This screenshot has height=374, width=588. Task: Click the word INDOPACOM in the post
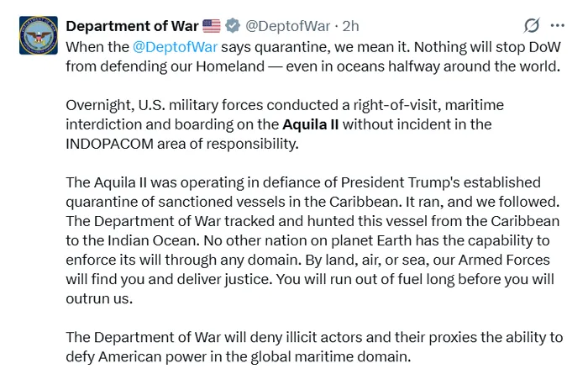pos(110,144)
